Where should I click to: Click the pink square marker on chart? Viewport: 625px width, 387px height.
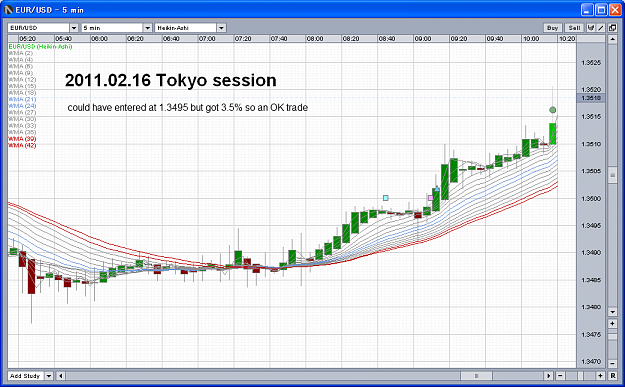coord(430,198)
